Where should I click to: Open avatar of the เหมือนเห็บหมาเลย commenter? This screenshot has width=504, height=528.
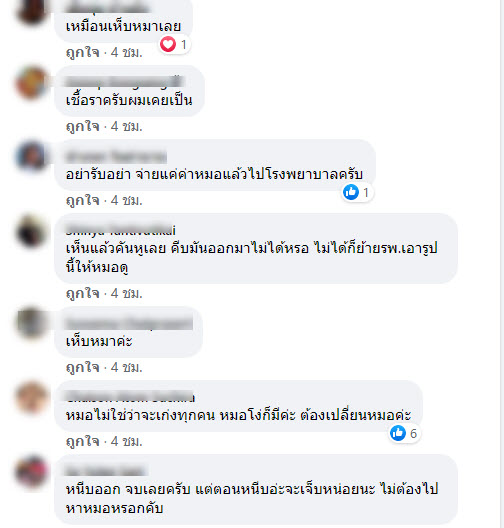pos(32,10)
